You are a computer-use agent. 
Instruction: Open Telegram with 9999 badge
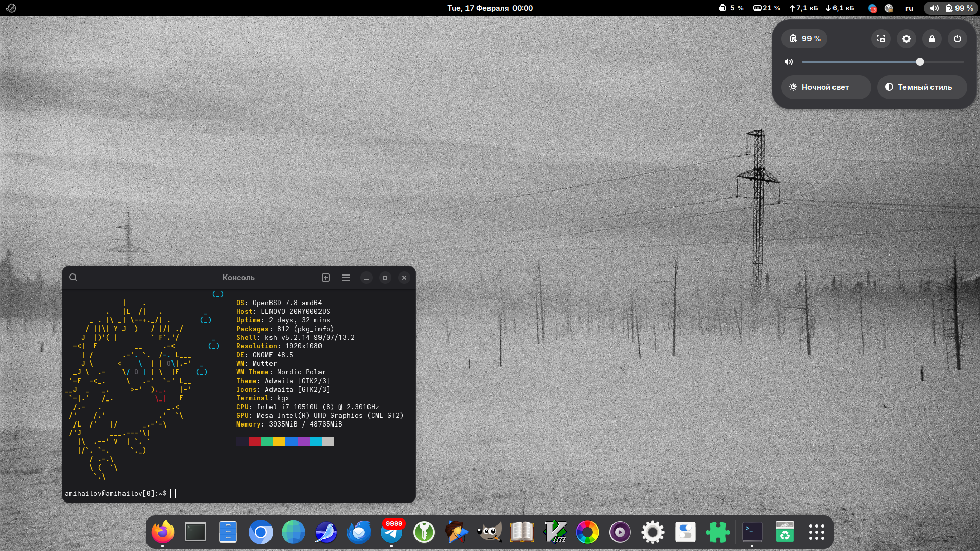pos(391,532)
